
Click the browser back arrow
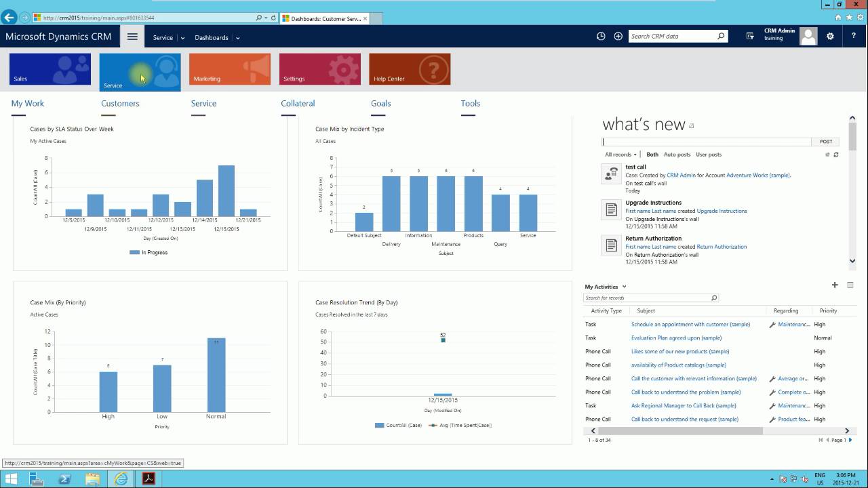tap(9, 17)
